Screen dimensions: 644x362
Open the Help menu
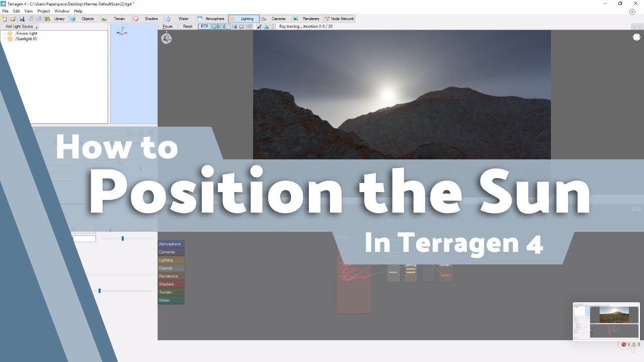pyautogui.click(x=78, y=11)
